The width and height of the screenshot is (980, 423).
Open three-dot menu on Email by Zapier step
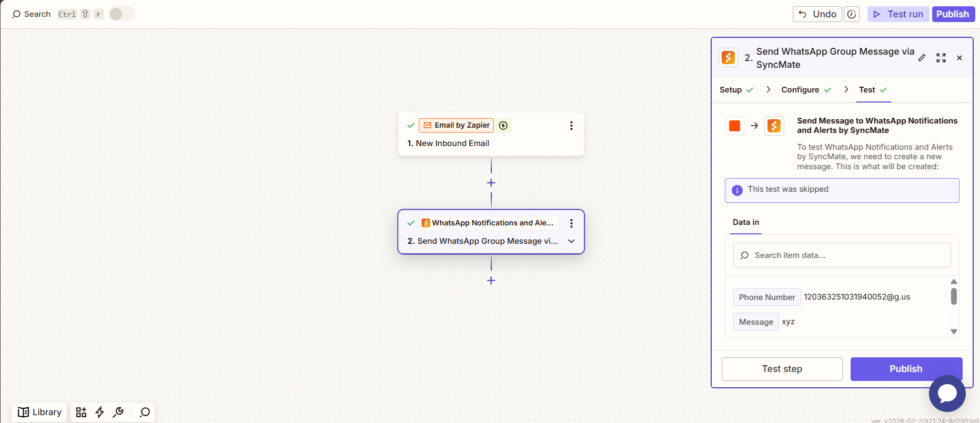click(571, 126)
